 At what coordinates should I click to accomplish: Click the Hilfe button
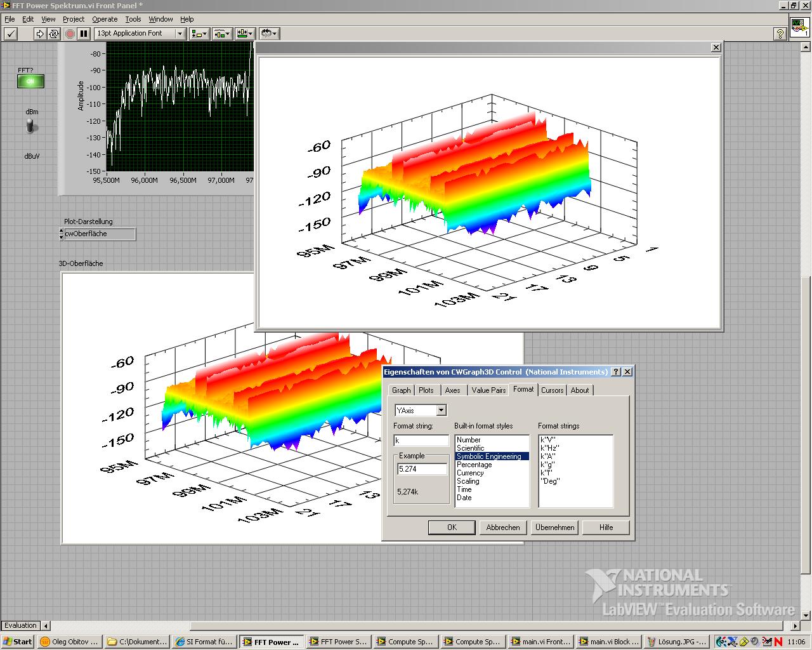[606, 527]
